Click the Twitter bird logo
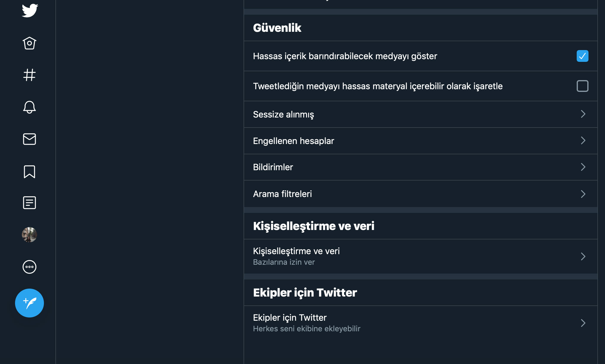Viewport: 605px width, 364px height. click(30, 11)
